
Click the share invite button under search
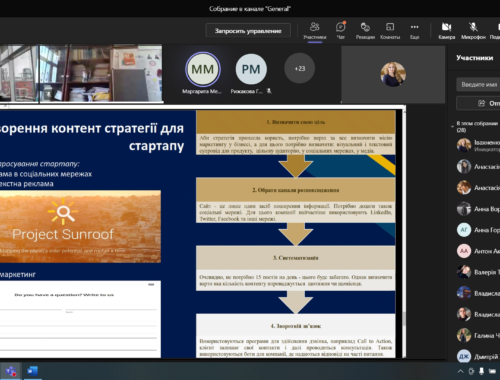click(x=478, y=103)
